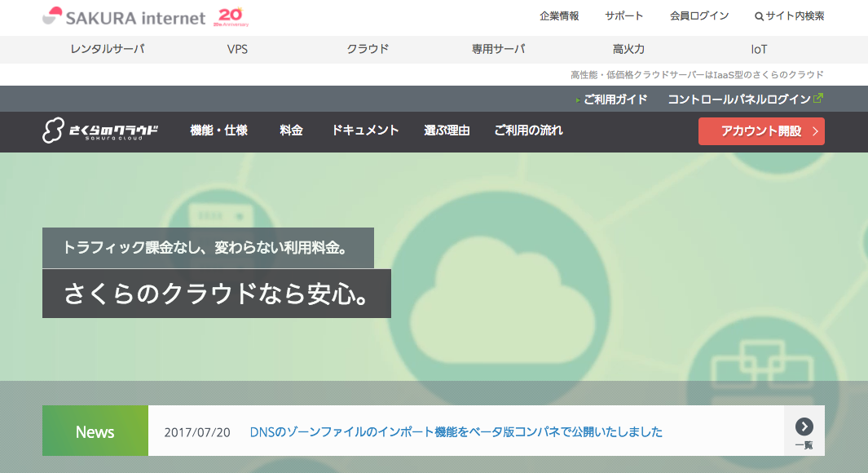
Task: Click the 20th Anniversary badge
Action: (x=231, y=17)
